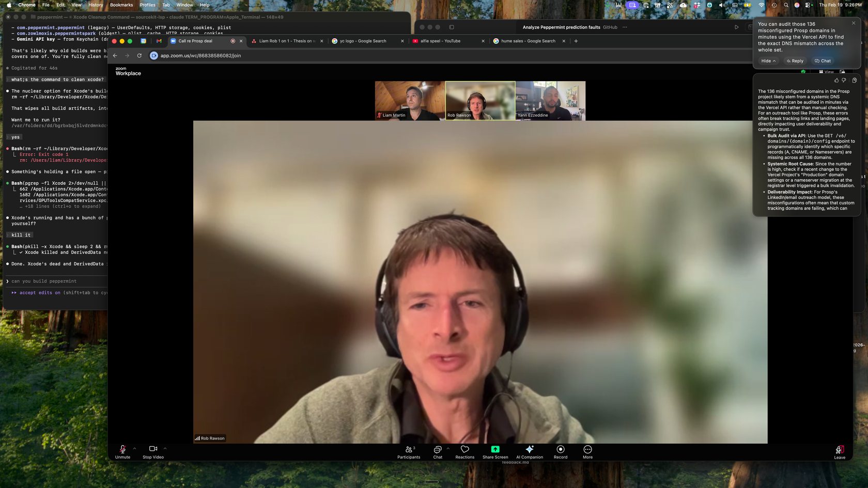Thumbs down the AI Companion response
This screenshot has height=488, width=868.
pos(844,80)
